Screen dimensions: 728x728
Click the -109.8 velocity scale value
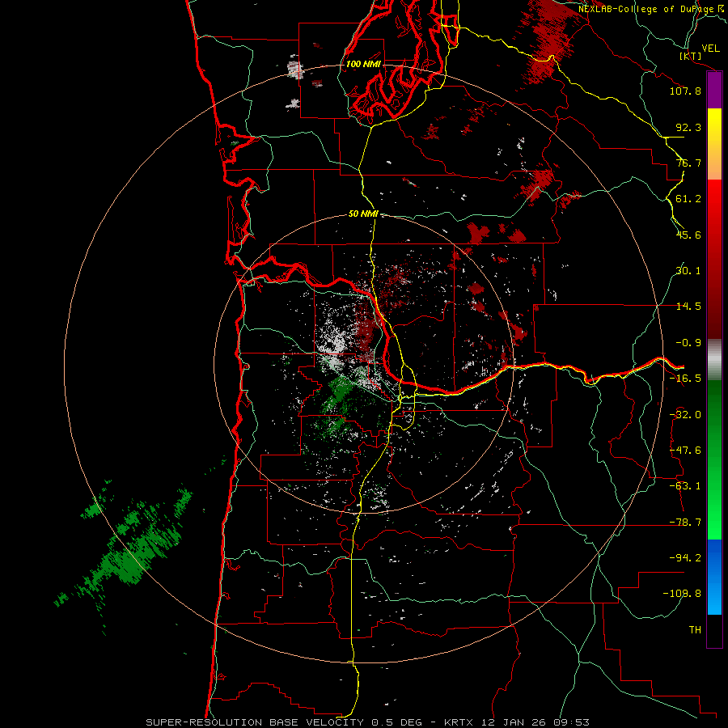[x=682, y=594]
